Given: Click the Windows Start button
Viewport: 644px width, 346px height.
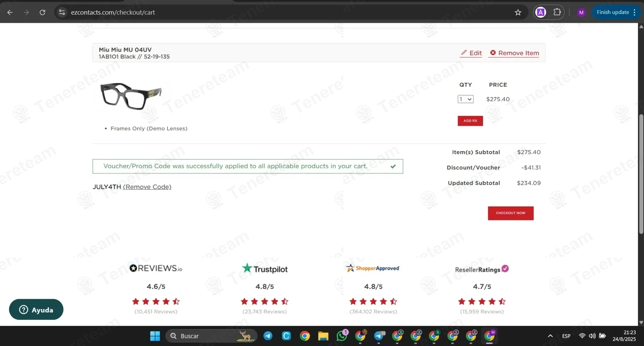Looking at the screenshot, I should point(155,336).
